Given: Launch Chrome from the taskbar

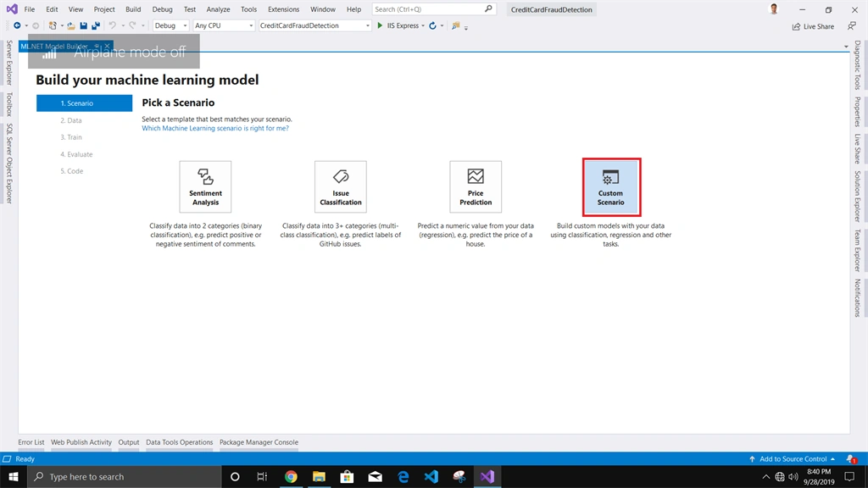Looking at the screenshot, I should 291,476.
